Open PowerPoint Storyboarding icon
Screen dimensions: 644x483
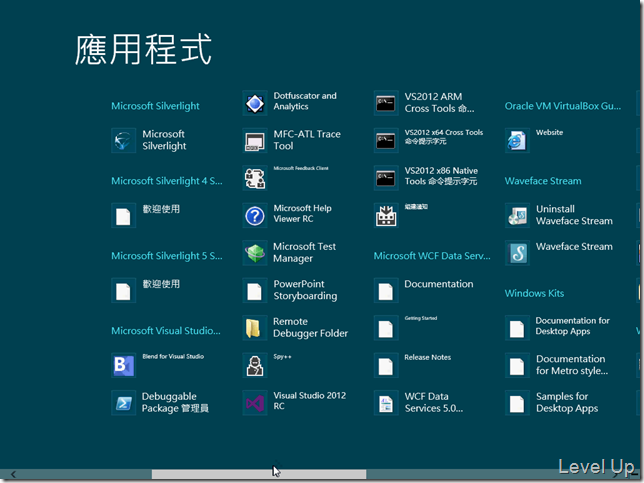(x=255, y=290)
